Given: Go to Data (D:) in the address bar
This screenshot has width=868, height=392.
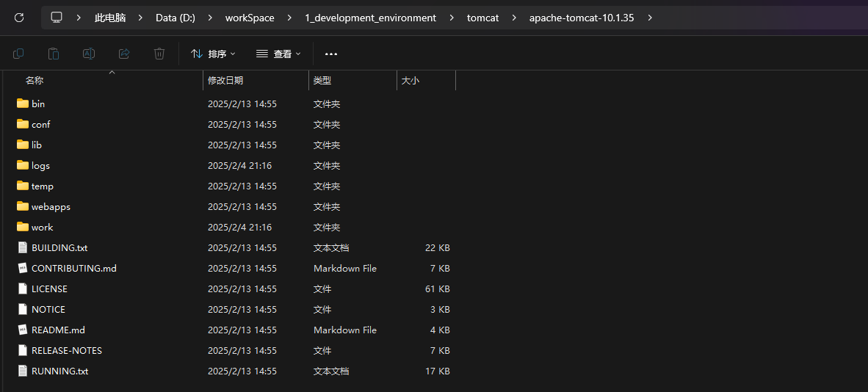Looking at the screenshot, I should (176, 18).
